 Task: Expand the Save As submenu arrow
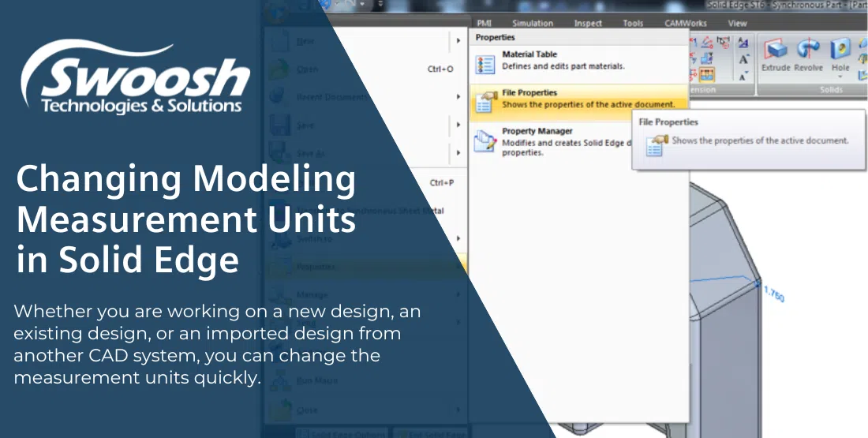[458, 153]
